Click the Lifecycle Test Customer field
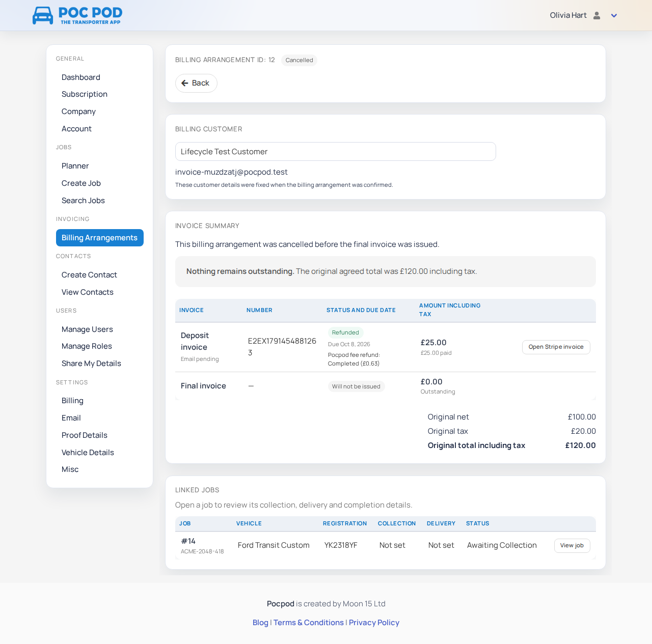 336,152
